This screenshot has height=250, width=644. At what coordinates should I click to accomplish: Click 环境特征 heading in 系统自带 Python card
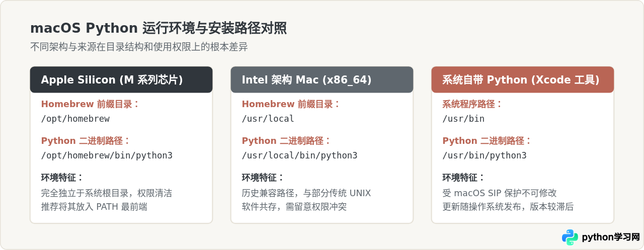tap(463, 178)
